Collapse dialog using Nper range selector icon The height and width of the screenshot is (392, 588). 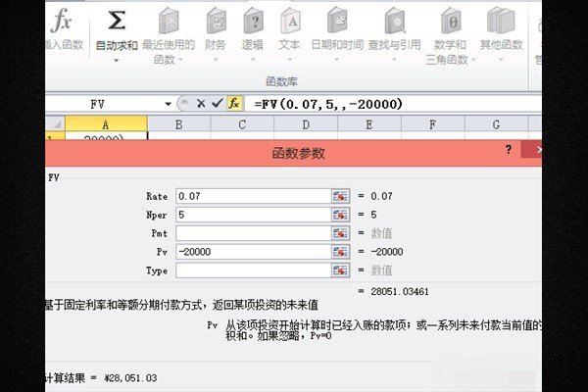point(340,215)
